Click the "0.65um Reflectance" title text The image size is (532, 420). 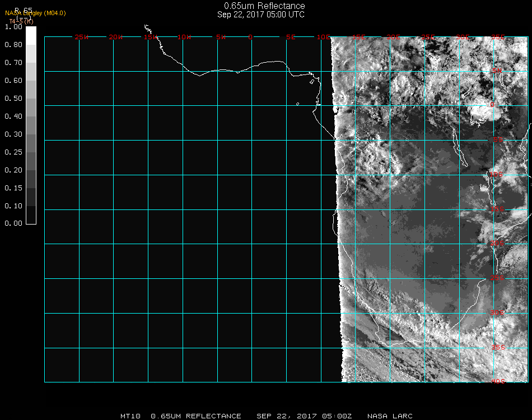pyautogui.click(x=264, y=6)
